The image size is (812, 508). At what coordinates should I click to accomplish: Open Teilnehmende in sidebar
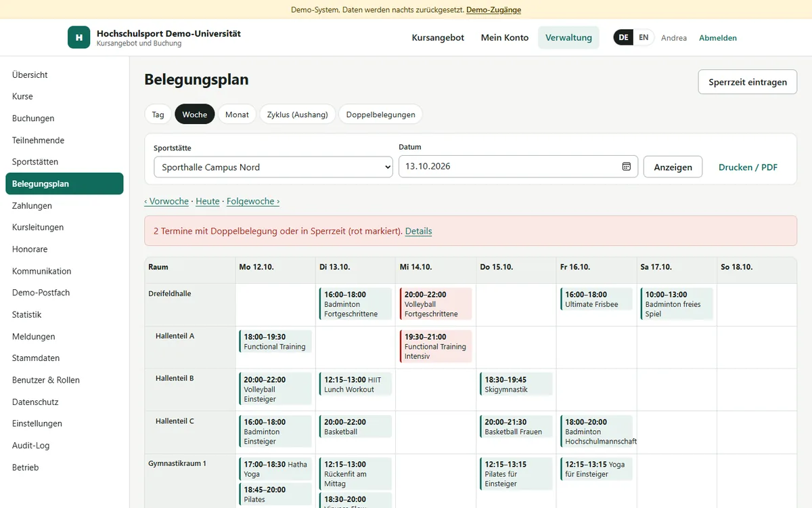pyautogui.click(x=64, y=140)
